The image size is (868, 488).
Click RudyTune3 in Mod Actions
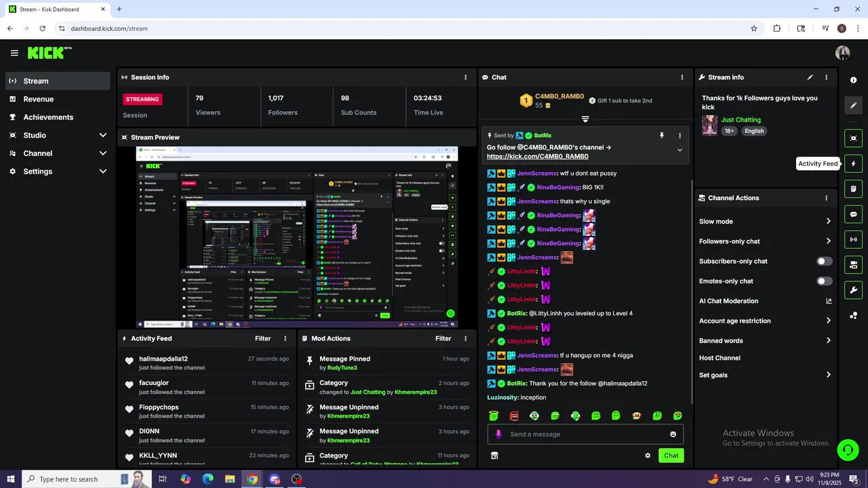click(342, 368)
